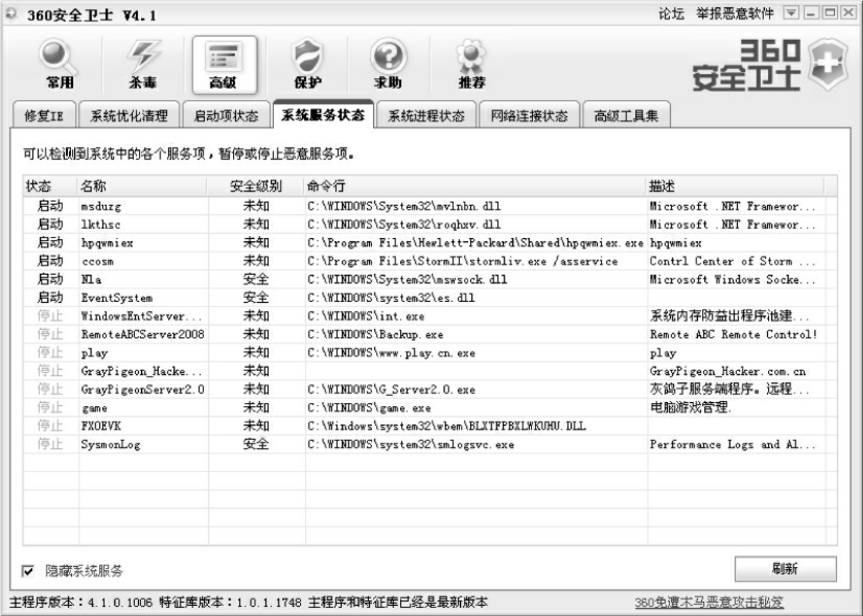Open the 360免遭木马恶意攻击秘笈 link
This screenshot has width=863, height=616.
[709, 602]
